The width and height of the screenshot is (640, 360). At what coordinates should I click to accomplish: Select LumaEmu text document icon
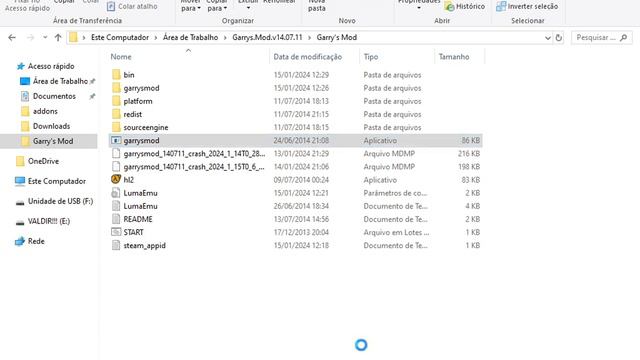point(116,206)
